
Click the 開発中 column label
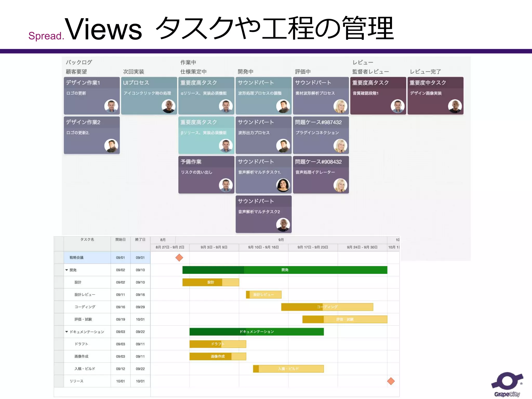pyautogui.click(x=245, y=71)
